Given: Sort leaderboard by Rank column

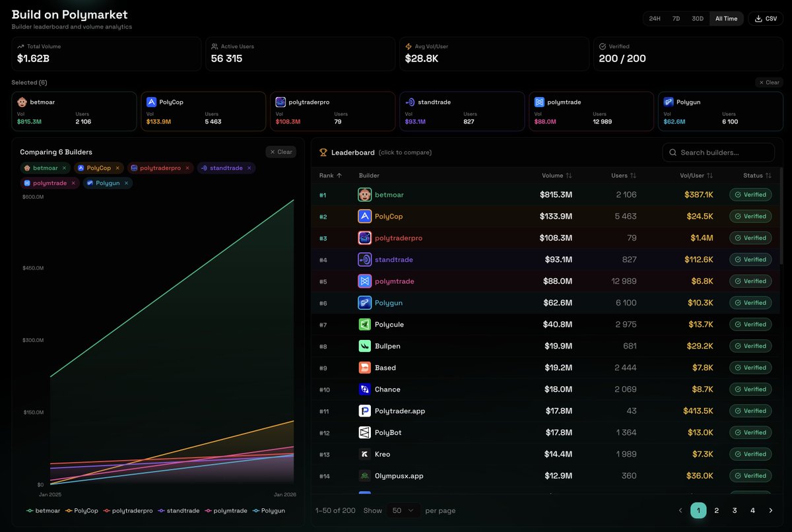Looking at the screenshot, I should coord(331,176).
